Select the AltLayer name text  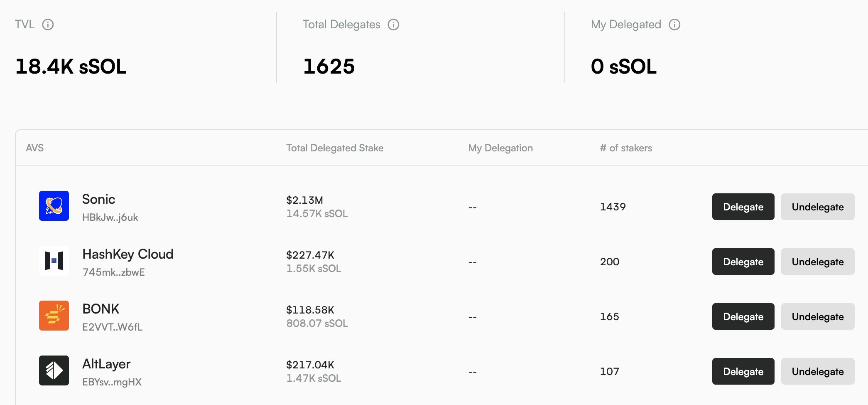(x=106, y=364)
